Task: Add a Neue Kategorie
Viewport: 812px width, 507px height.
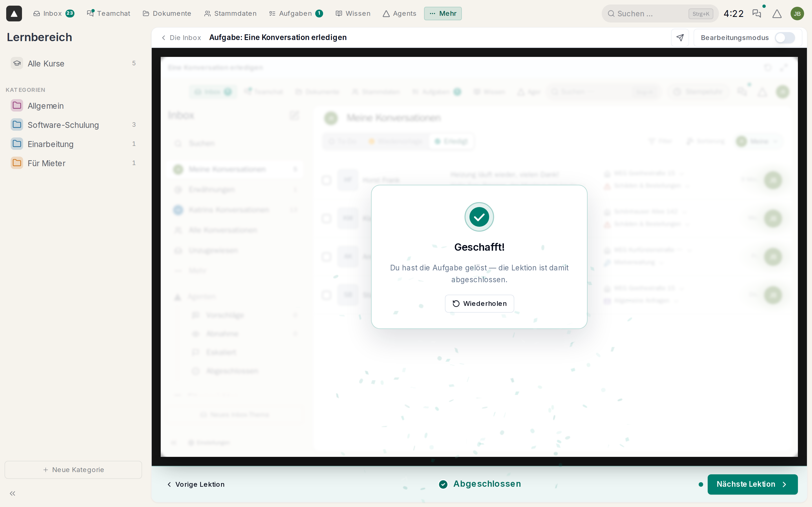Action: (73, 470)
